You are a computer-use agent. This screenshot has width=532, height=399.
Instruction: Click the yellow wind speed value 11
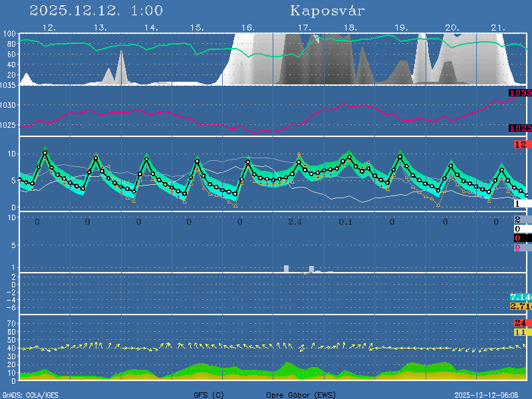click(x=520, y=332)
